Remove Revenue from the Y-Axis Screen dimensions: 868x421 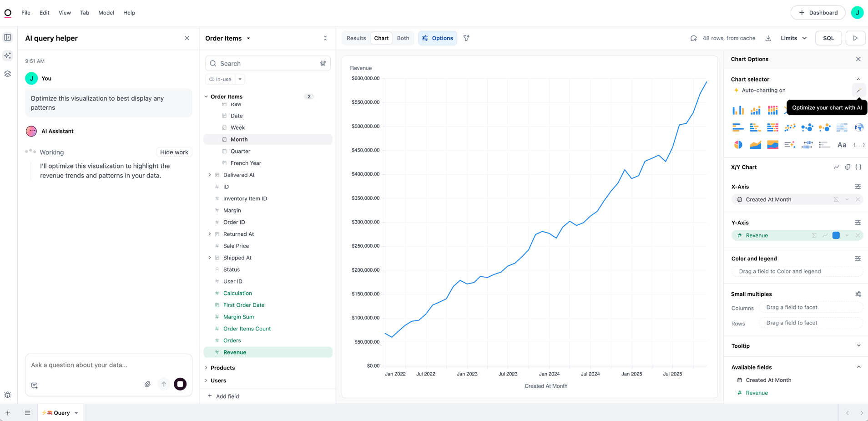pos(858,235)
